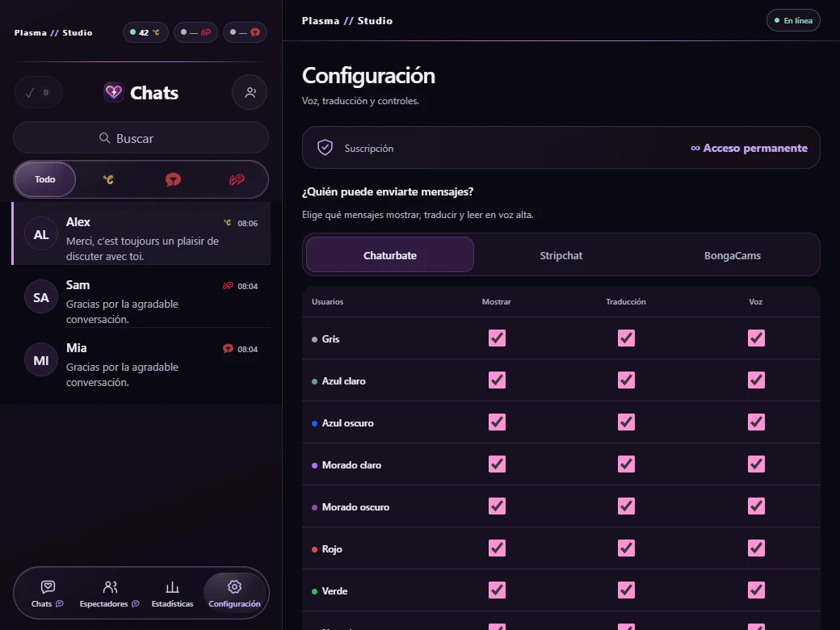
Task: Select the BongaCams settings tab
Action: pyautogui.click(x=733, y=255)
